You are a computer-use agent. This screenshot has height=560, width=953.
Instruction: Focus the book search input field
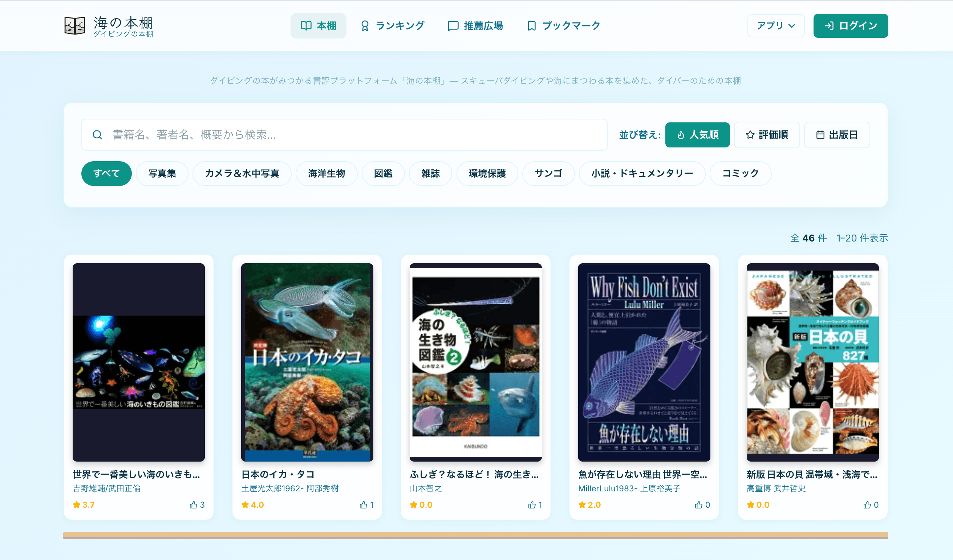344,135
